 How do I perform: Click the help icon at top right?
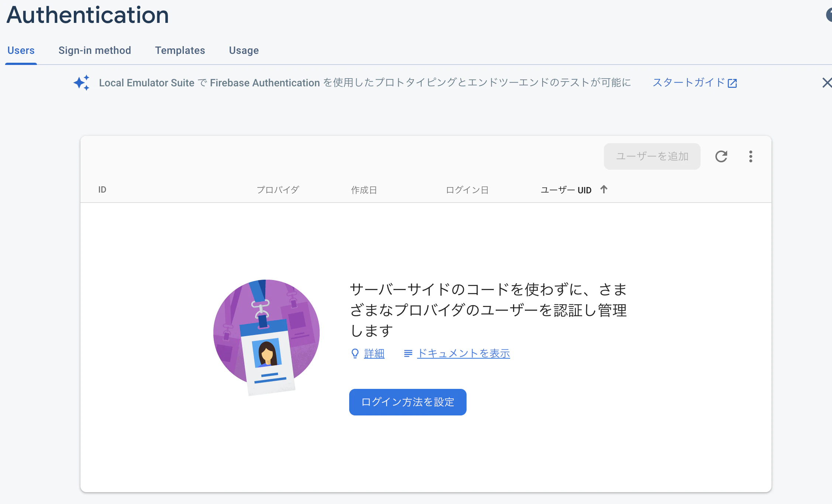829,15
